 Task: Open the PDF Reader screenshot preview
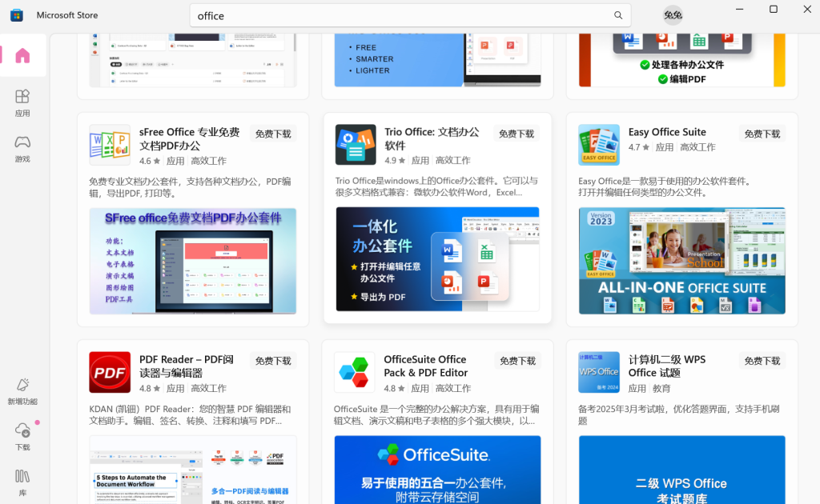coord(192,470)
